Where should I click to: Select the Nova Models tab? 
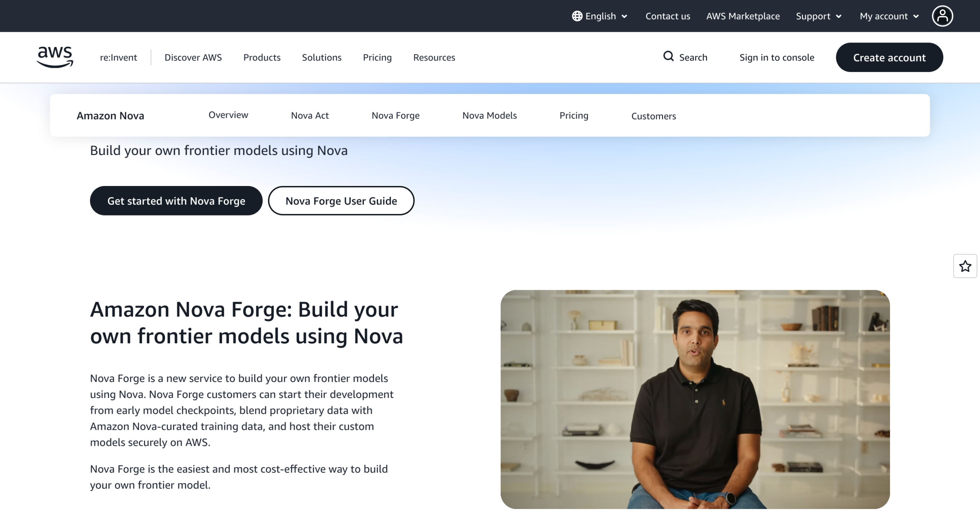pyautogui.click(x=489, y=116)
